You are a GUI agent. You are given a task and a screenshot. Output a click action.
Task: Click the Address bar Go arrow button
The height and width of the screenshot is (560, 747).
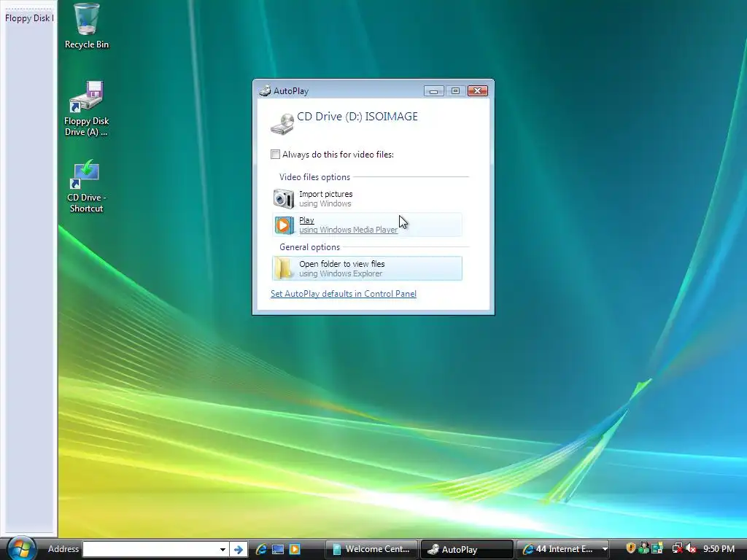(239, 550)
